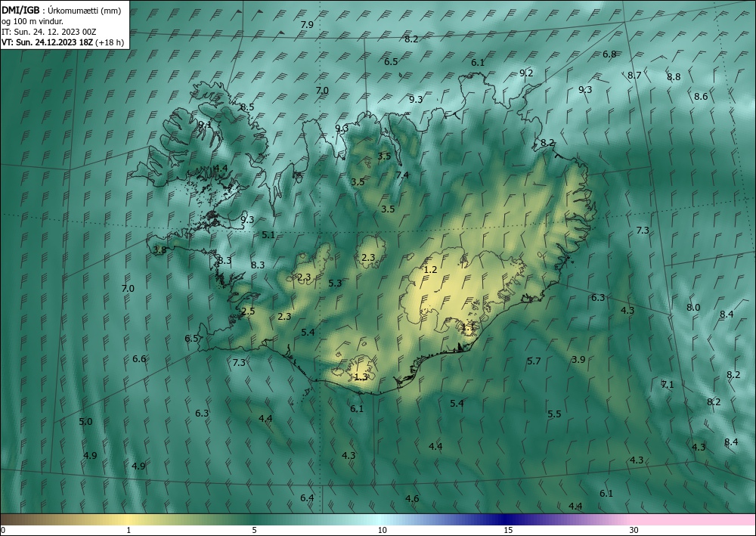Click the map value 9.1
Viewport: 756px width, 536px height.
[205, 125]
